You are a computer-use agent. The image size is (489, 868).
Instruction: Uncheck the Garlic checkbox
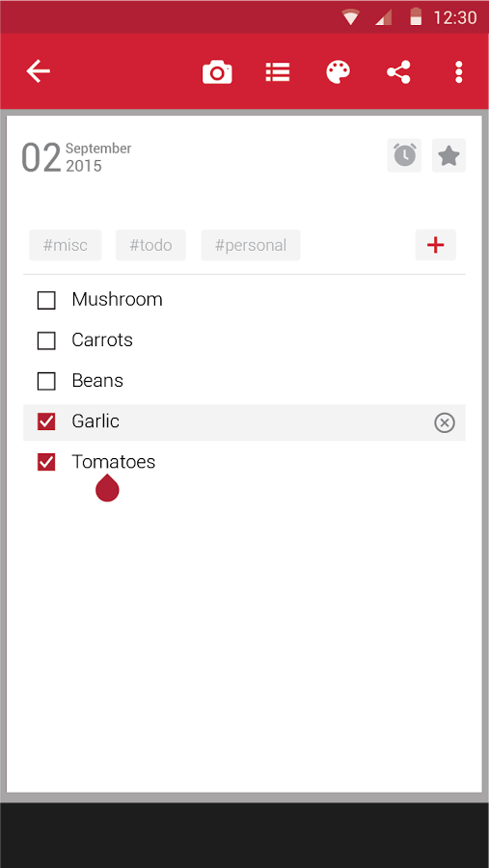pyautogui.click(x=46, y=421)
